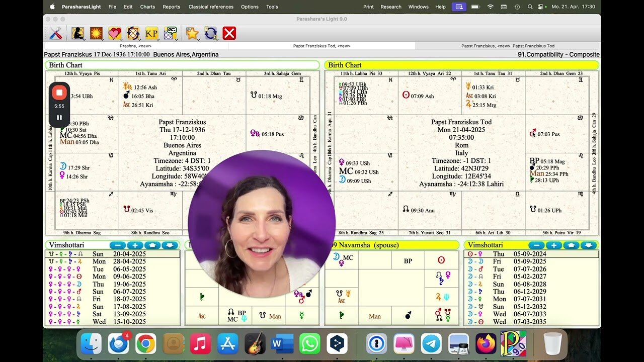This screenshot has width=644, height=362.
Task: Click minus button in left Vimshottari panel
Action: coord(117,245)
